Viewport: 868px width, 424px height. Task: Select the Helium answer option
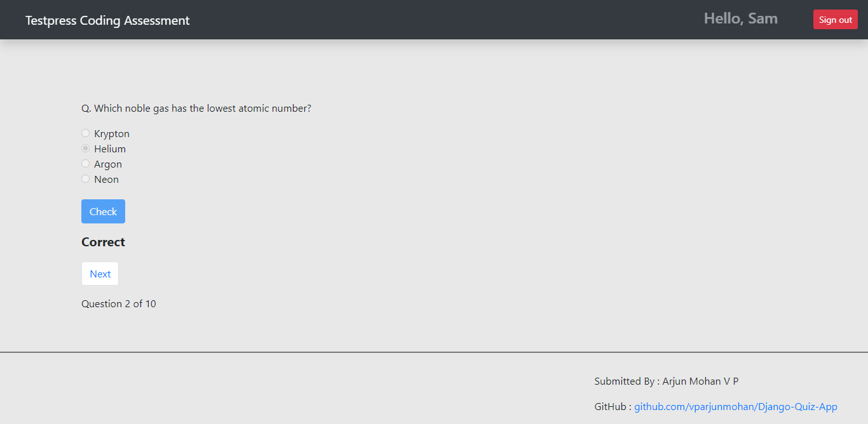pyautogui.click(x=85, y=148)
